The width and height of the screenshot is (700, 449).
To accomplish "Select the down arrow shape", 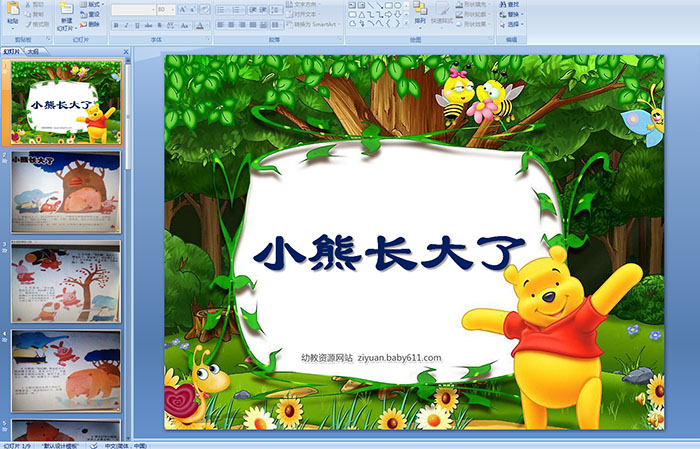I will pos(398,15).
